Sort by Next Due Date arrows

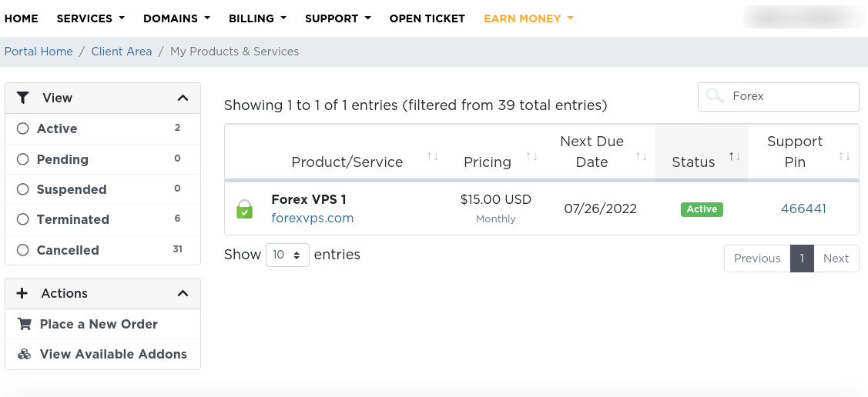(x=642, y=157)
